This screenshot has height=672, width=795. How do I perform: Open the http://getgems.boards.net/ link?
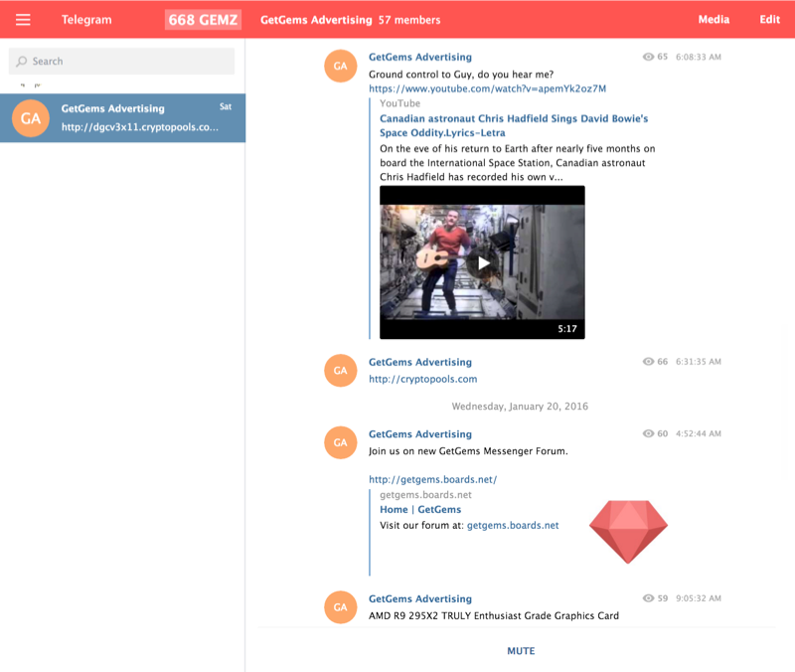click(432, 479)
